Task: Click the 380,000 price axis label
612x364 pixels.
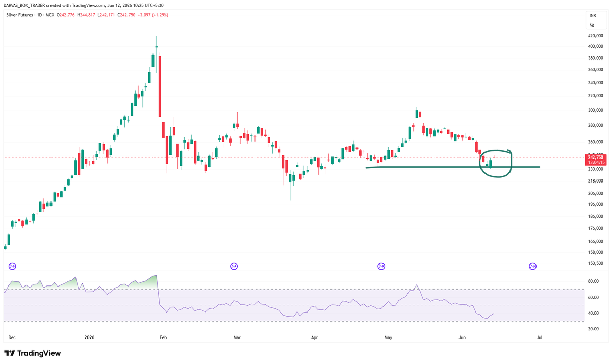Action: (x=596, y=58)
